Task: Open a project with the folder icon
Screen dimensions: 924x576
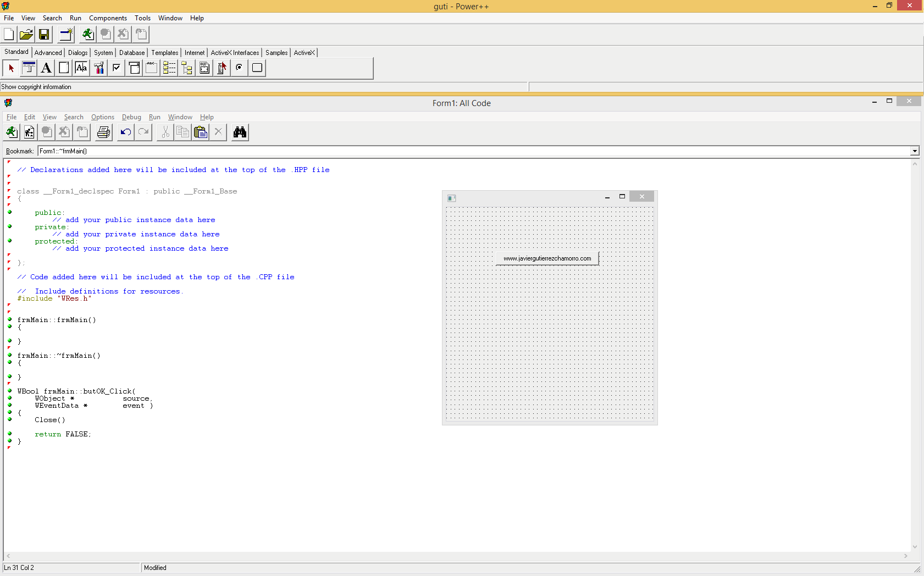Action: [x=26, y=35]
